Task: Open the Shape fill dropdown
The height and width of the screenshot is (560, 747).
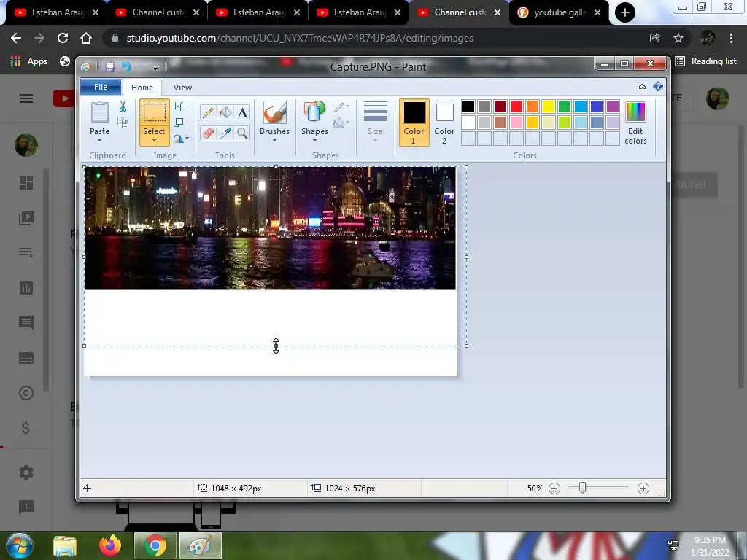Action: [341, 123]
